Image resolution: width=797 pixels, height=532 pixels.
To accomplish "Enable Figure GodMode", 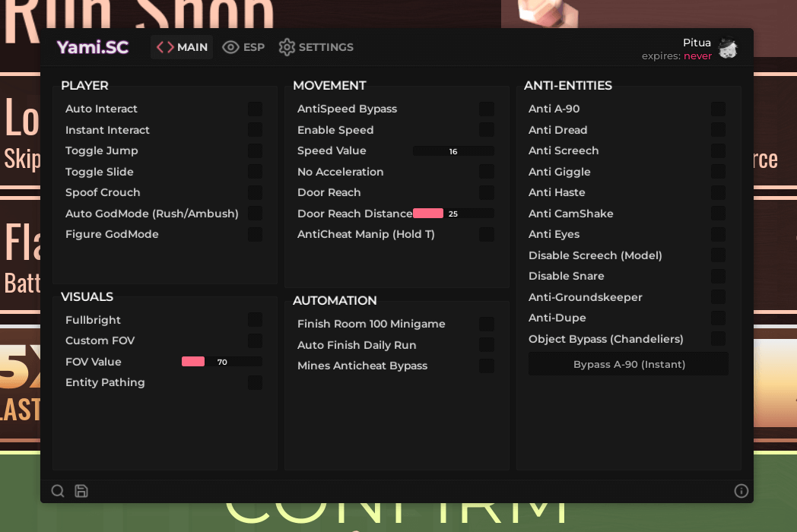I will coord(256,234).
